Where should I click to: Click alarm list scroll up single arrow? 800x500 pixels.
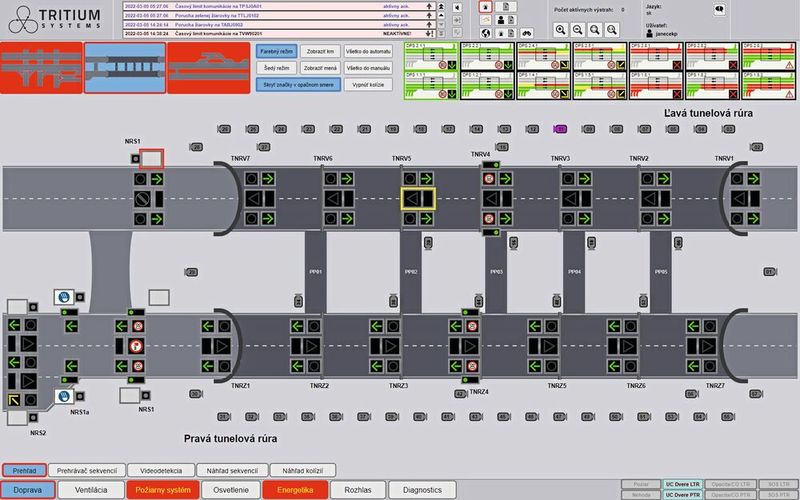[441, 15]
